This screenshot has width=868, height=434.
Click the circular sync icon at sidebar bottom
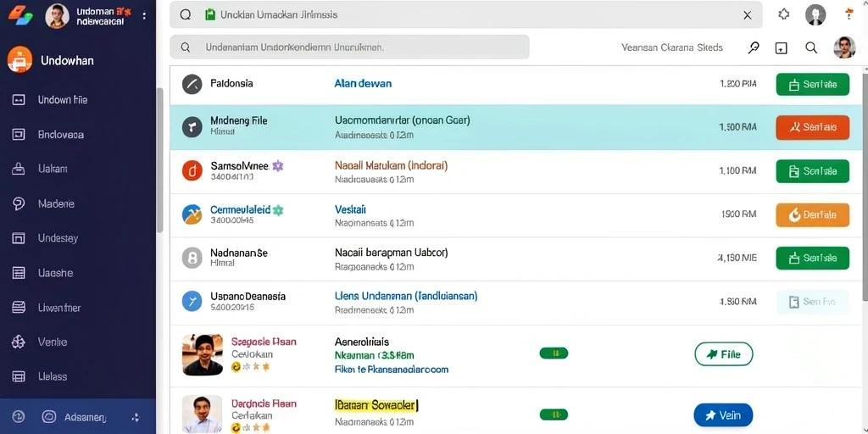pyautogui.click(x=19, y=417)
